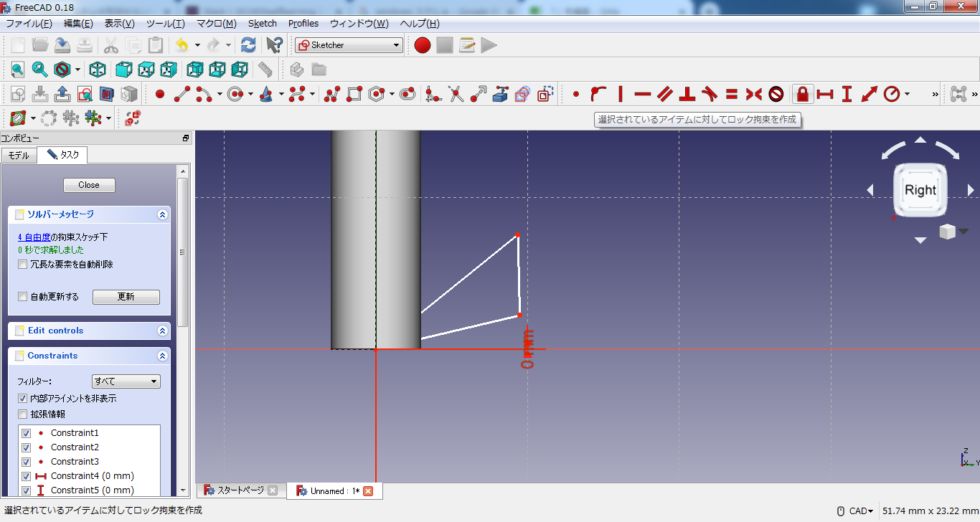The width and height of the screenshot is (980, 522).
Task: Click the Right face of navigation cube
Action: [920, 190]
